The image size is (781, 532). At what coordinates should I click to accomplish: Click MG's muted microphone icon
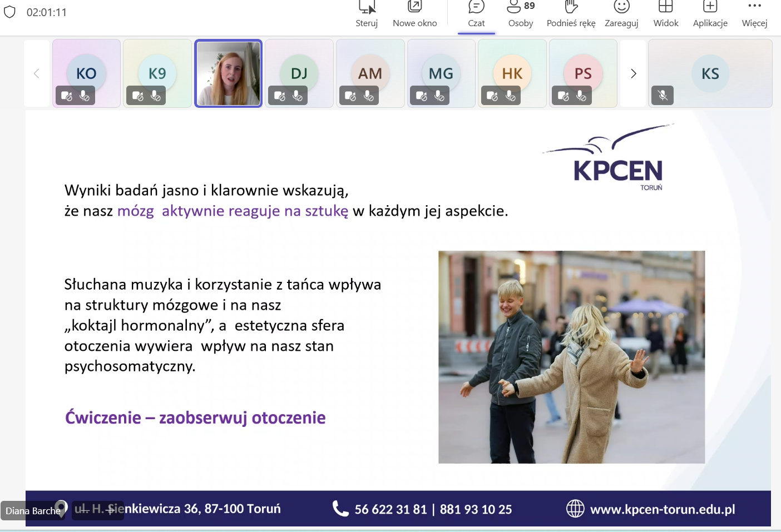point(439,96)
